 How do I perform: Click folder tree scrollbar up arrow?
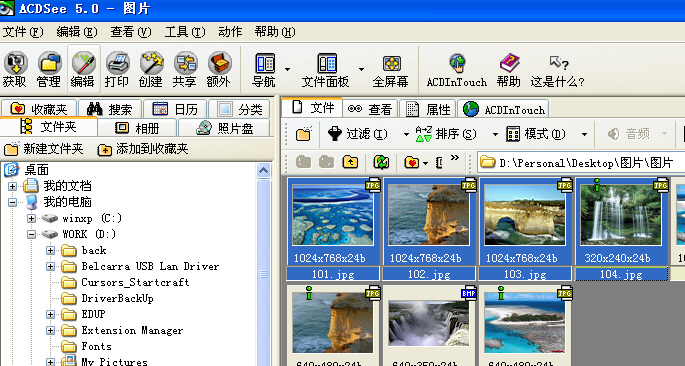(263, 170)
